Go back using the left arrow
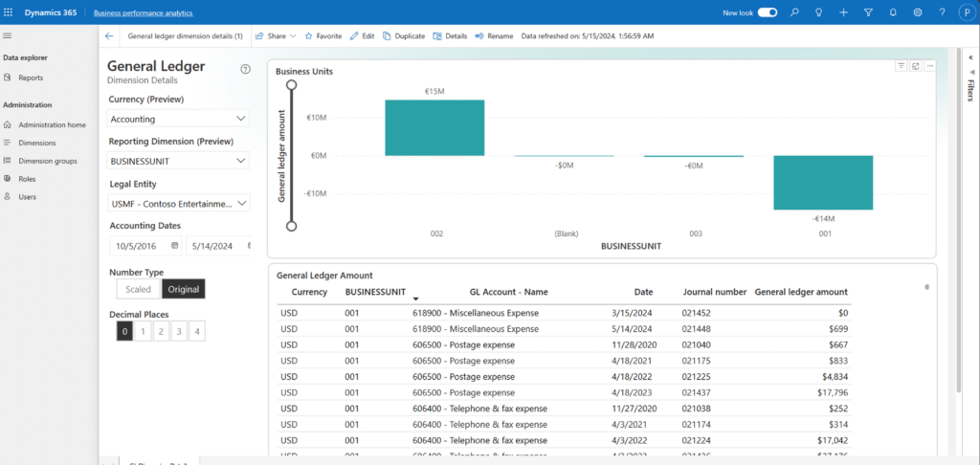The height and width of the screenshot is (465, 980). (109, 36)
